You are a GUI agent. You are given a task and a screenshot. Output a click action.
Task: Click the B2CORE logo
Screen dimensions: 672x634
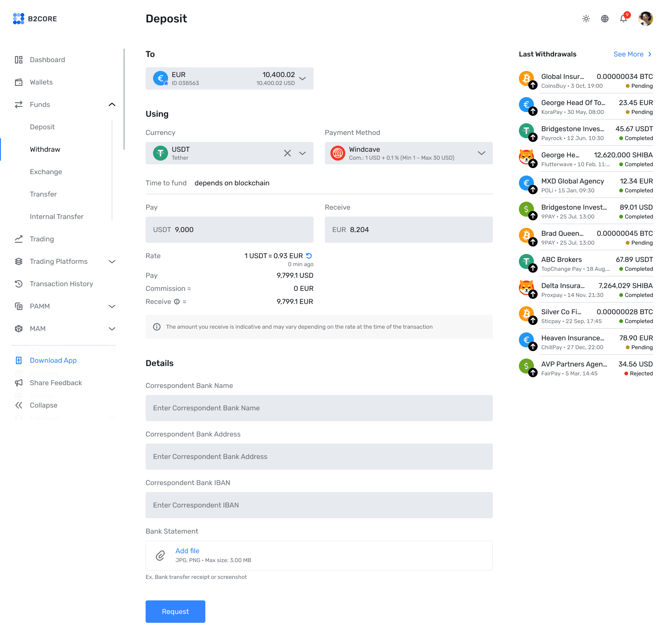pos(35,19)
